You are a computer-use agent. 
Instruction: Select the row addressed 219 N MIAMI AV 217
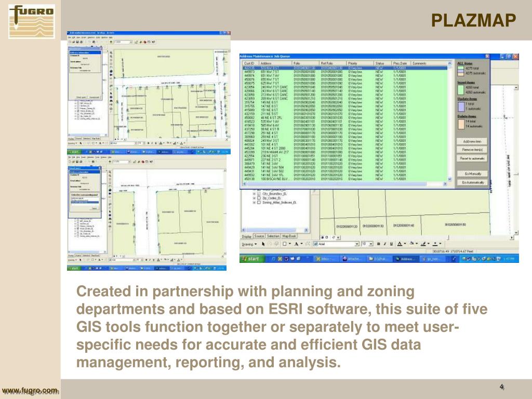[x=345, y=152]
